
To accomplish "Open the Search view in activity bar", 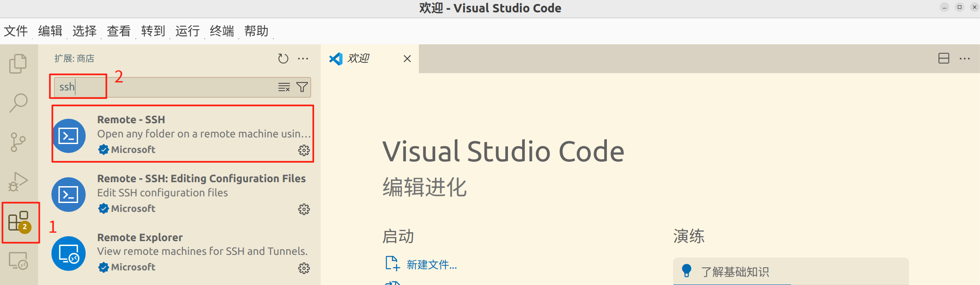I will pyautogui.click(x=18, y=102).
